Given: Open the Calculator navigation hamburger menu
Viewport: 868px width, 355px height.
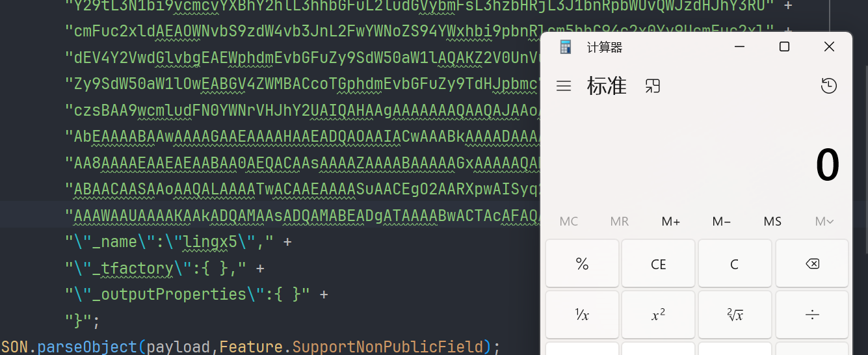Looking at the screenshot, I should coord(564,86).
